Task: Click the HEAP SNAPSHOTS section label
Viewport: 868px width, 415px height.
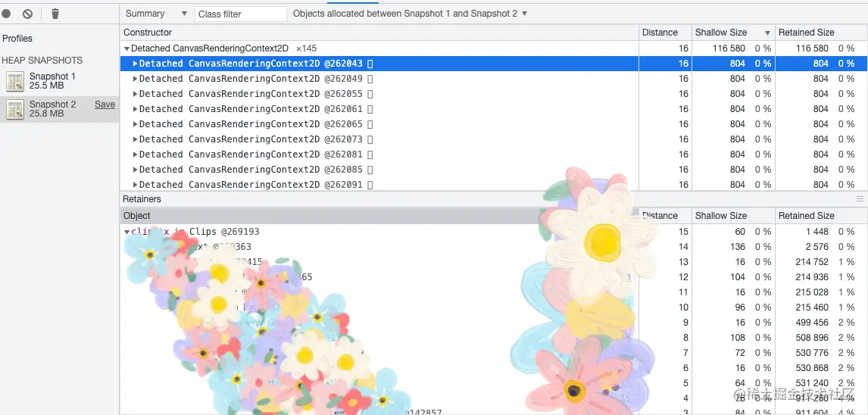Action: [x=42, y=61]
